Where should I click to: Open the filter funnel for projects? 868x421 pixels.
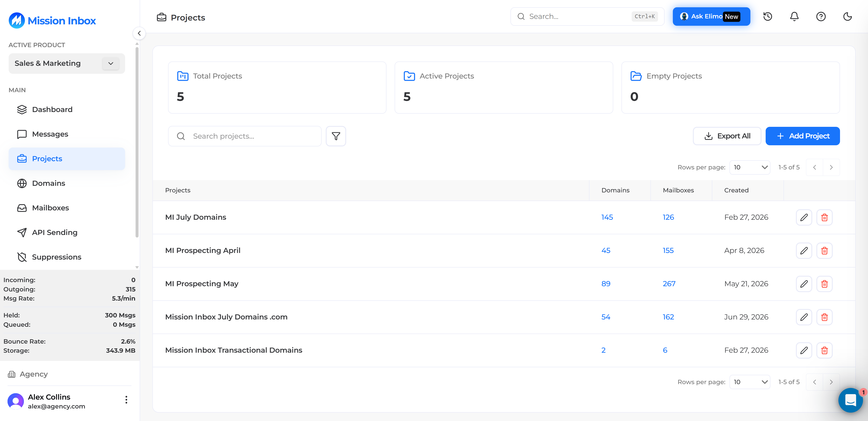coord(336,136)
